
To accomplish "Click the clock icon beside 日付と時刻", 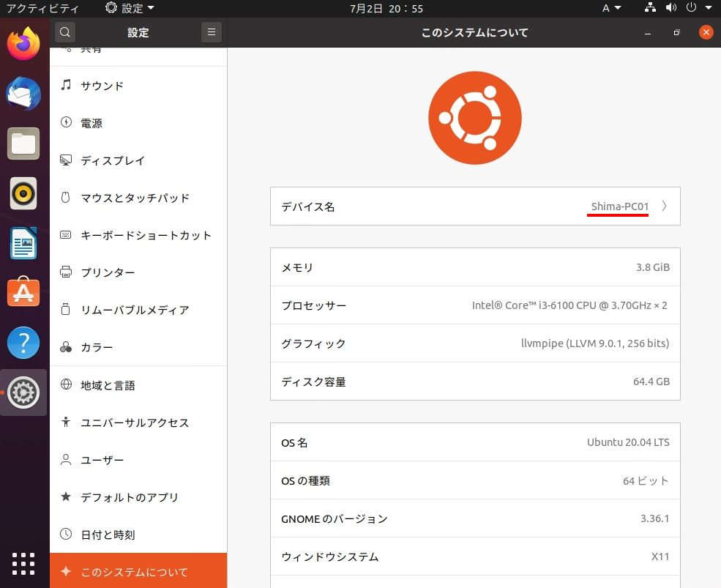I will coord(66,534).
